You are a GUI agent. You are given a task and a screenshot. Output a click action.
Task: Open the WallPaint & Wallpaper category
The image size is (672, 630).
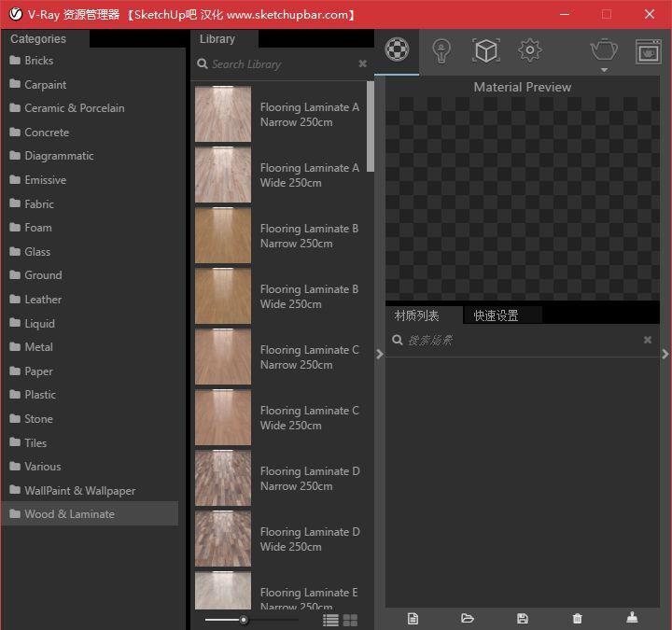[73, 490]
